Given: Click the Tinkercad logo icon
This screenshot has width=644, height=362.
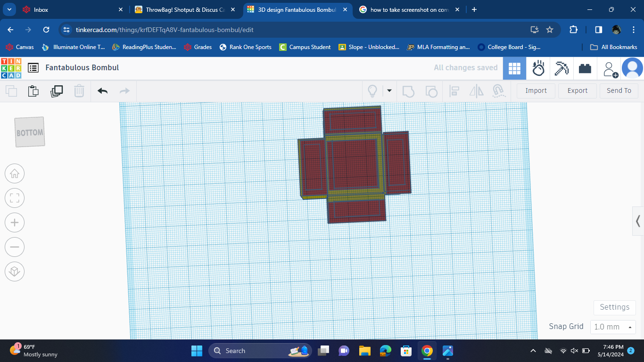Looking at the screenshot, I should coord(11,68).
